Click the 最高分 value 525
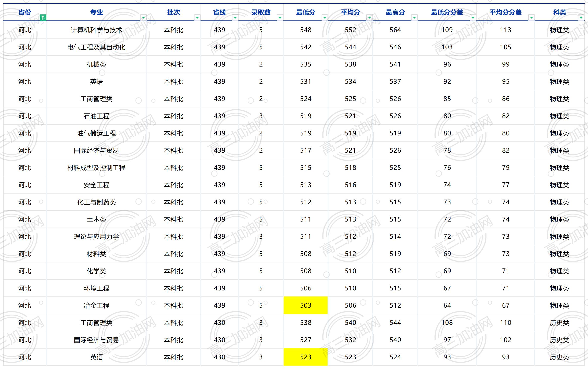 tap(395, 168)
